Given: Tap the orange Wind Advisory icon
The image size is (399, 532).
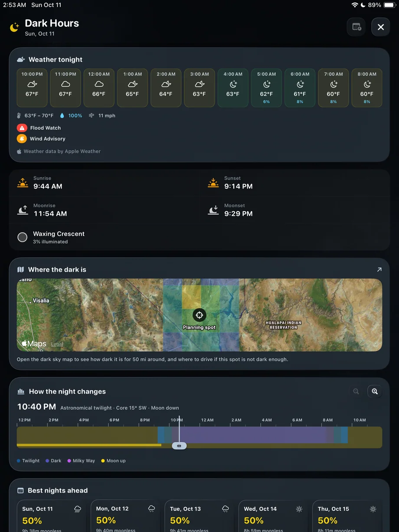Looking at the screenshot, I should pyautogui.click(x=22, y=139).
